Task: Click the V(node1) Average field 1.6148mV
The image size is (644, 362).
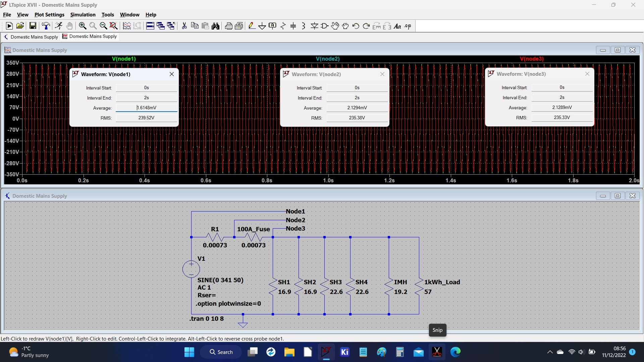Action: pyautogui.click(x=147, y=108)
